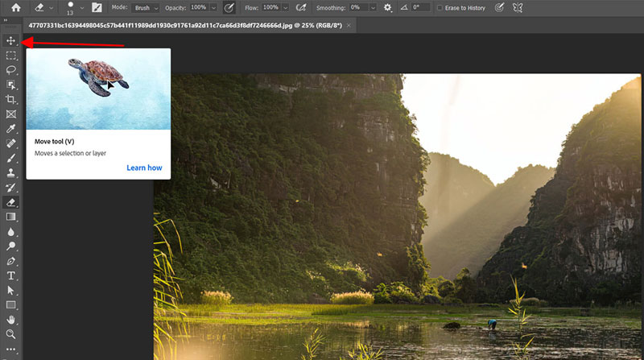Select the Eyedropper tool

[x=10, y=129]
